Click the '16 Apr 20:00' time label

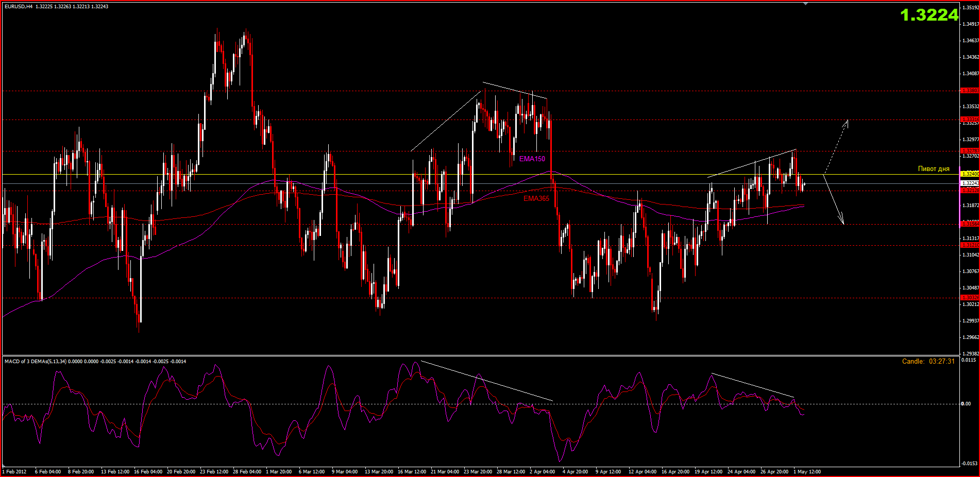point(675,471)
